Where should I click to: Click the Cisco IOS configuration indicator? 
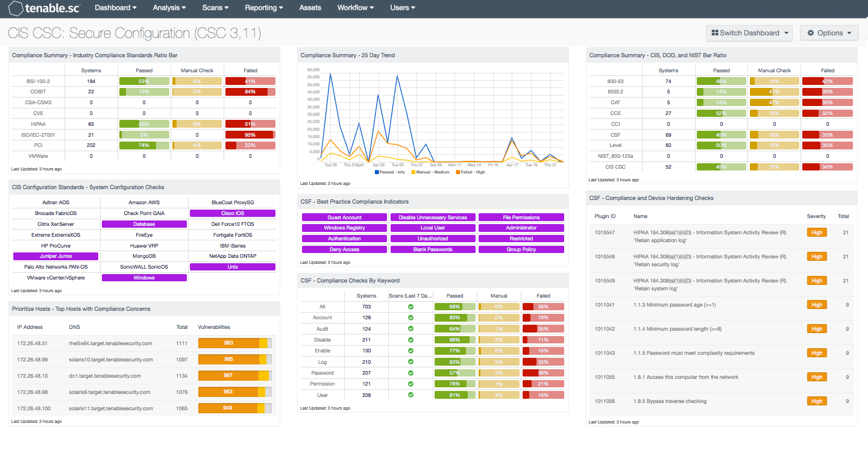point(233,213)
